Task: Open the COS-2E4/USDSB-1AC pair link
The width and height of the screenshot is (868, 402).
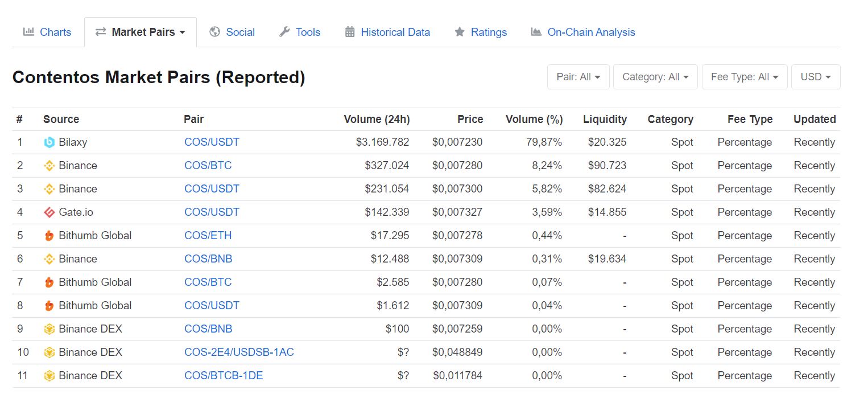Action: tap(239, 352)
